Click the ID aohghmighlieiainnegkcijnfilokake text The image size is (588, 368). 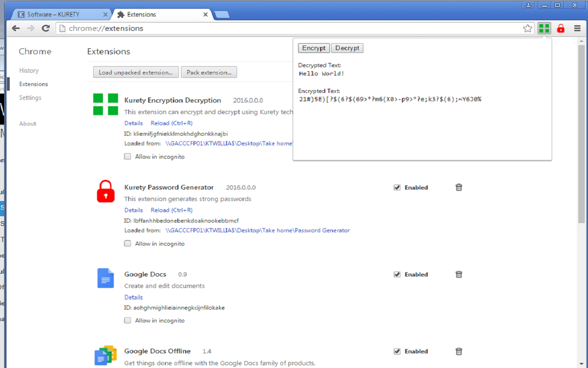(x=175, y=308)
